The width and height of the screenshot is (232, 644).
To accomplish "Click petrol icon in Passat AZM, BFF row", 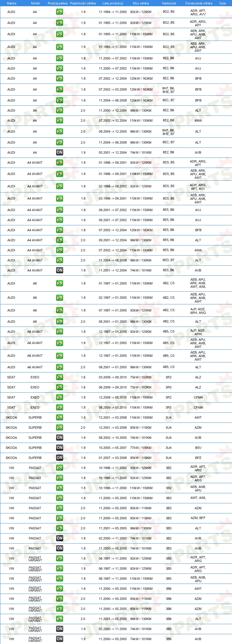I will [x=60, y=518].
